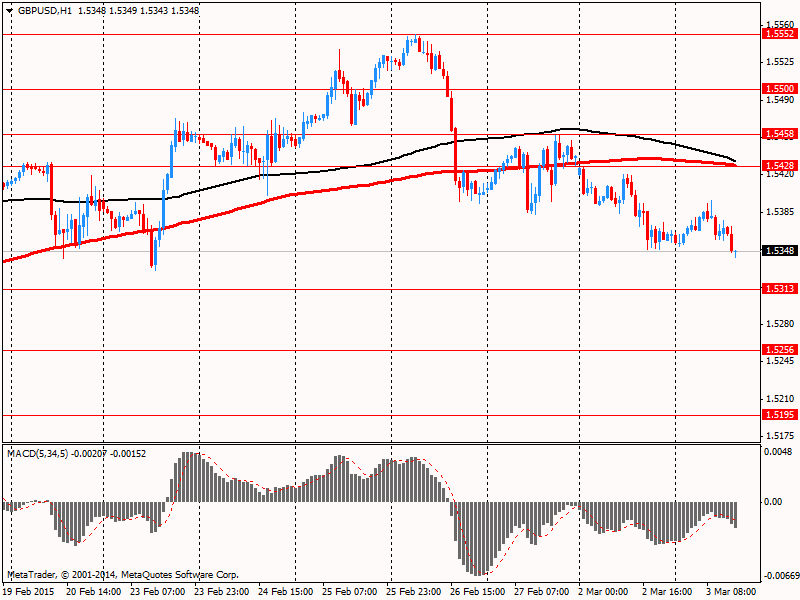Select 2 Mar 16:00 on the time axis
Image resolution: width=800 pixels, height=600 pixels.
(668, 592)
